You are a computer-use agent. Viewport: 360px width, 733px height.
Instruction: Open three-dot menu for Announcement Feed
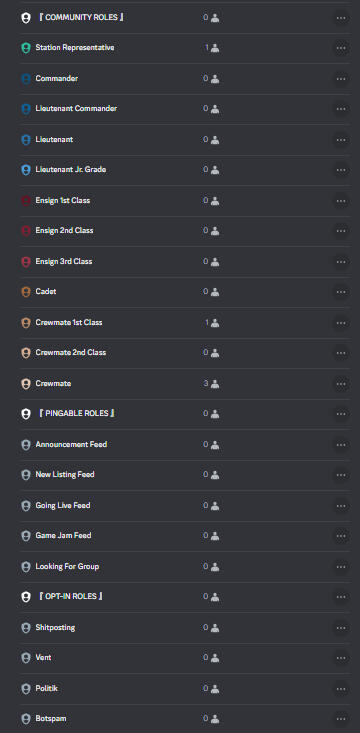(341, 445)
